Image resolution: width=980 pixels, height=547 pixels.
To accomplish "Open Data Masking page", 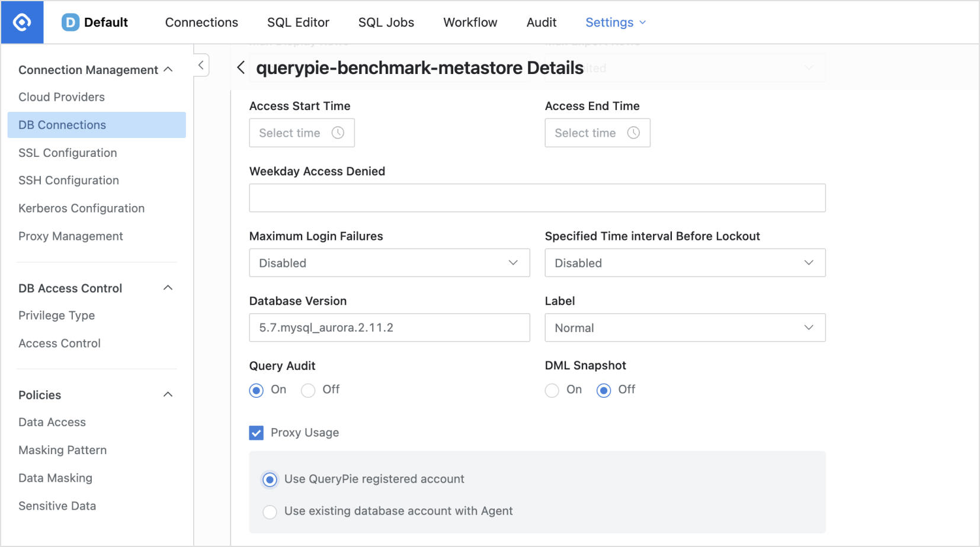I will pos(55,478).
